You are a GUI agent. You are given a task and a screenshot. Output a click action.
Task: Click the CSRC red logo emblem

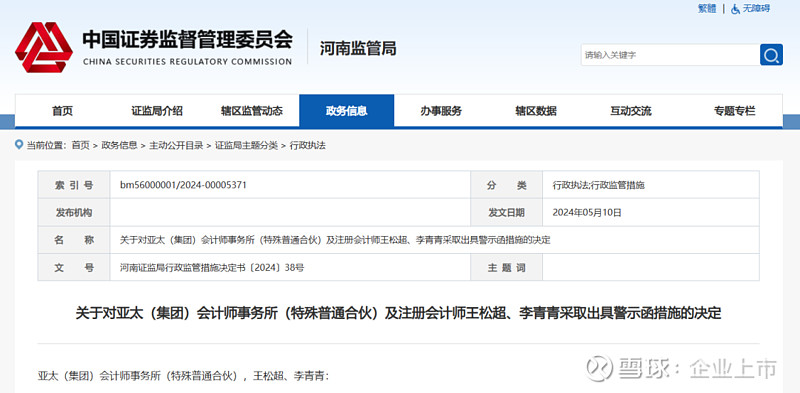pos(44,47)
